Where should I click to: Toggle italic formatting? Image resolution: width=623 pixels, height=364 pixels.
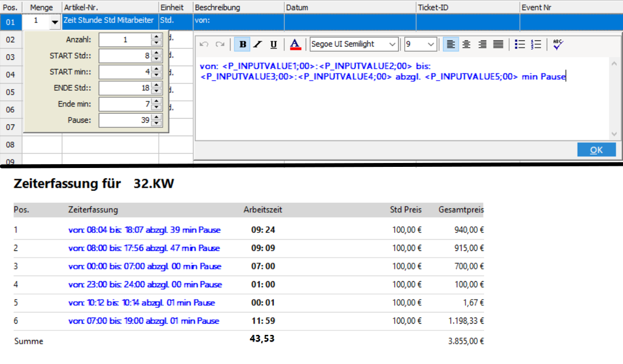(258, 44)
